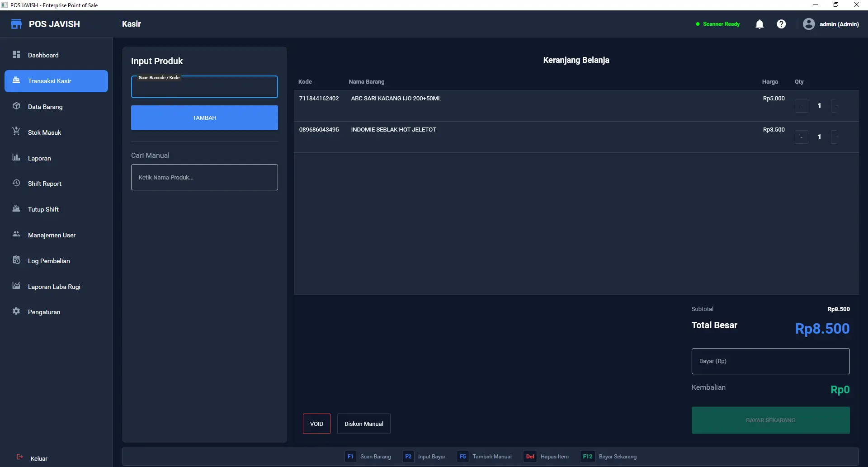Image resolution: width=868 pixels, height=467 pixels.
Task: Click the Dashboard icon in sidebar
Action: (16, 55)
